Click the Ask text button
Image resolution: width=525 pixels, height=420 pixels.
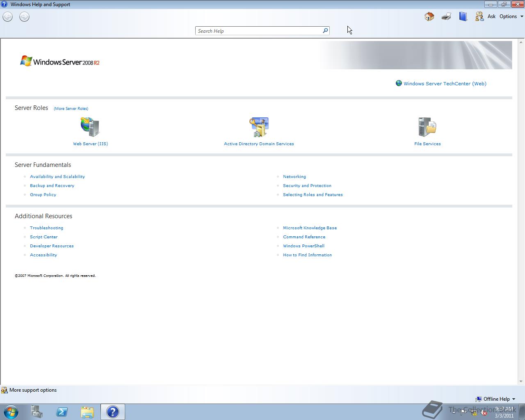(x=491, y=16)
